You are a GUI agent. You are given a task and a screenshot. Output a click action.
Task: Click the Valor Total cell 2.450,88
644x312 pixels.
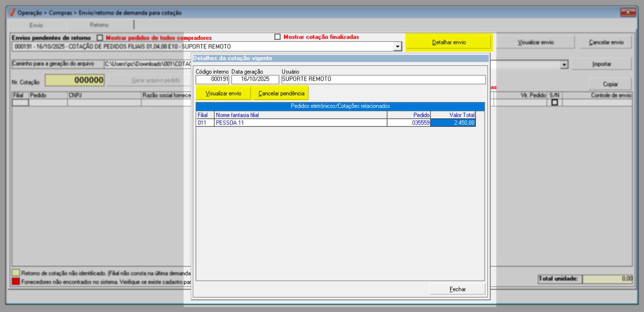(x=453, y=123)
